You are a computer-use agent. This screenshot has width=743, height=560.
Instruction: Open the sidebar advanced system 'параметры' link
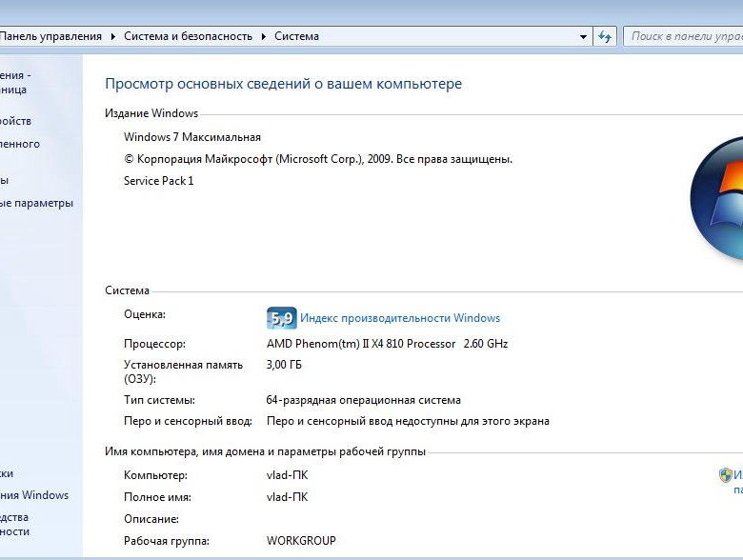coord(36,203)
